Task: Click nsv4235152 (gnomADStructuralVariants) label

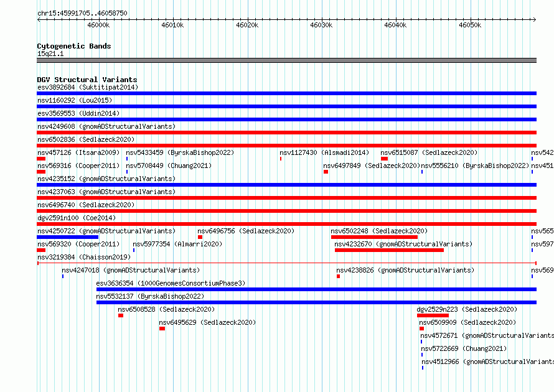Action: pyautogui.click(x=106, y=179)
